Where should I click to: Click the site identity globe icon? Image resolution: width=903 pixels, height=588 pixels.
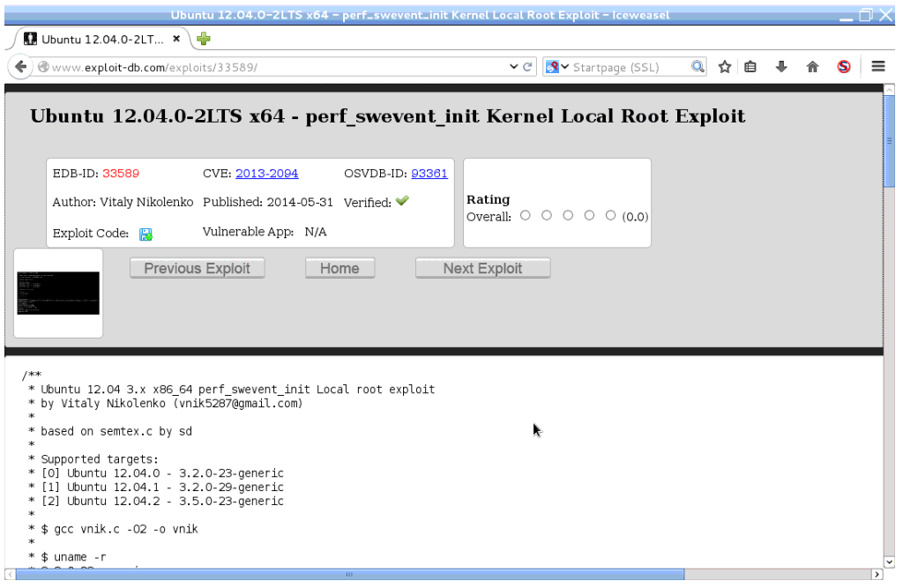click(x=43, y=67)
